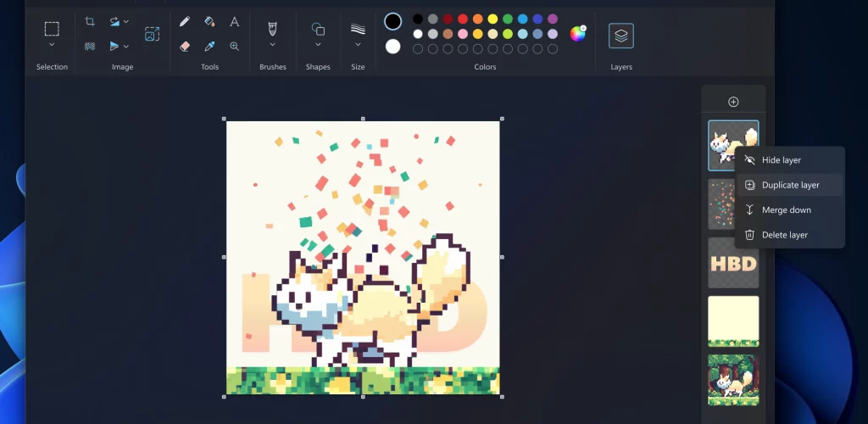Open the Image Creator picture icon
868x424 pixels.
point(152,34)
